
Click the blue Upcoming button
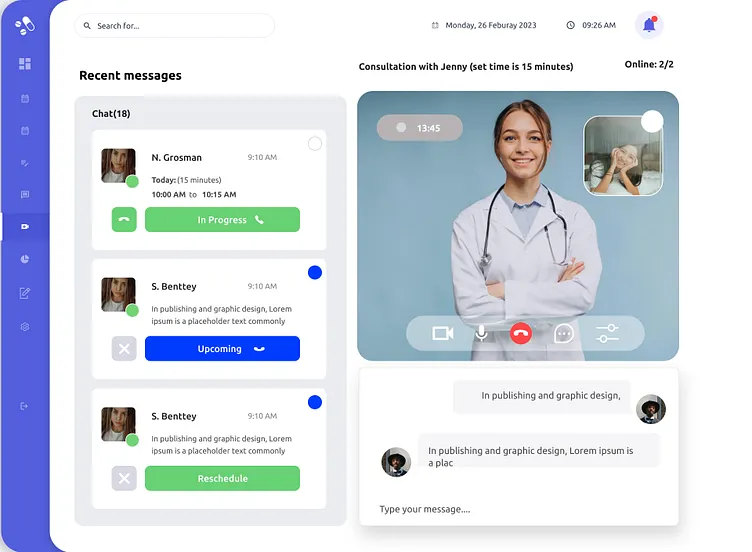coord(223,349)
